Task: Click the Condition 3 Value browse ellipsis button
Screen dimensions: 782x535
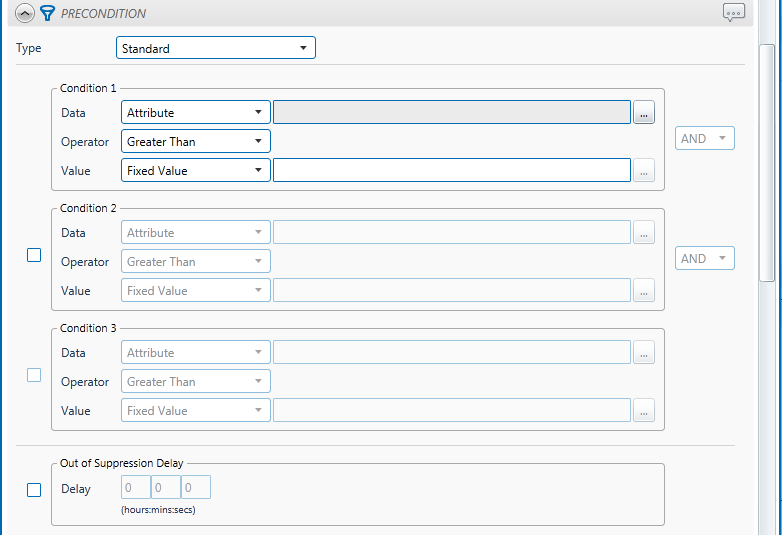Action: [x=644, y=411]
